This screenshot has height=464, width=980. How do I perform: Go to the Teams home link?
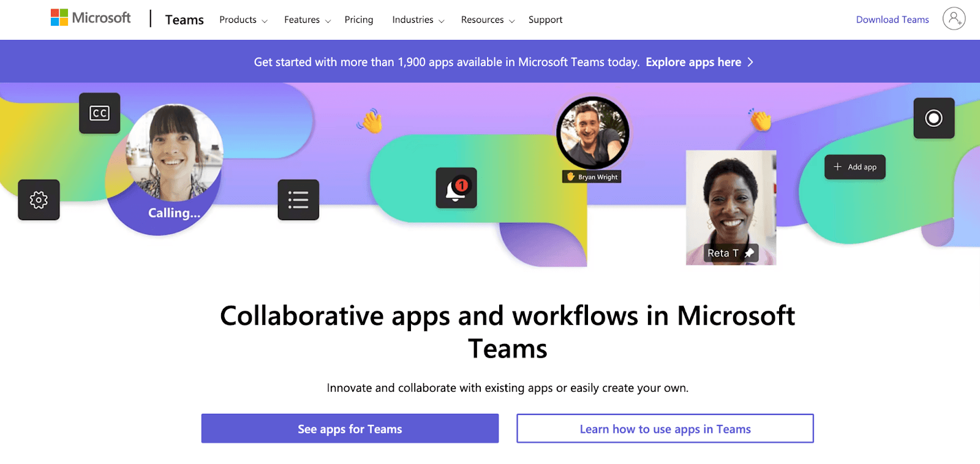pyautogui.click(x=184, y=20)
